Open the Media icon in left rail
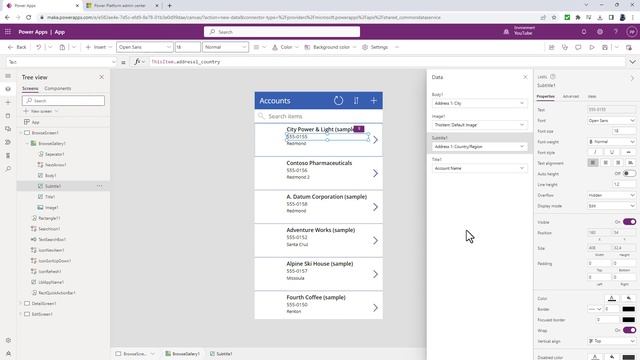 [x=8, y=129]
